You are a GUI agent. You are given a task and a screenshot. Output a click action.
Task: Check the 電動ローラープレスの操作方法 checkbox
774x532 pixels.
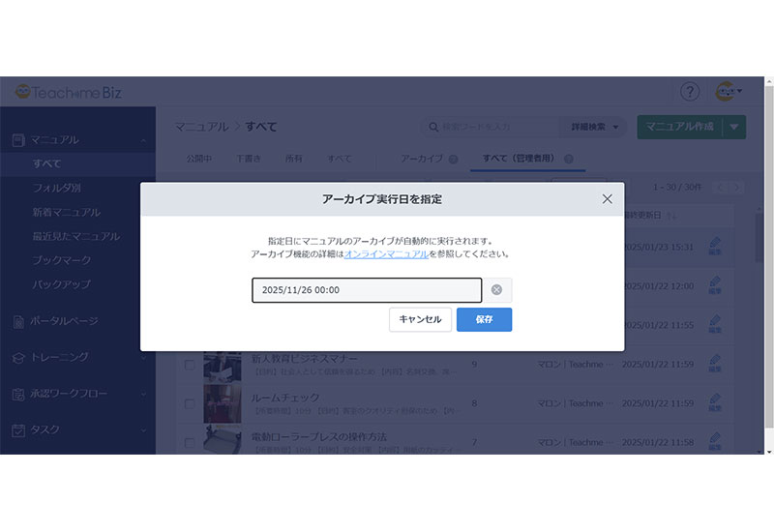(x=190, y=442)
